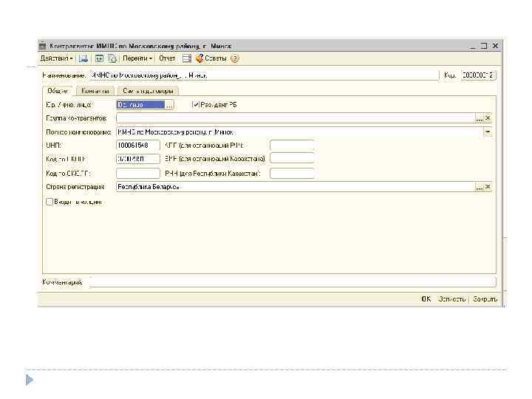
Task: Click the window icon left of copy-document icon
Action: (99, 58)
